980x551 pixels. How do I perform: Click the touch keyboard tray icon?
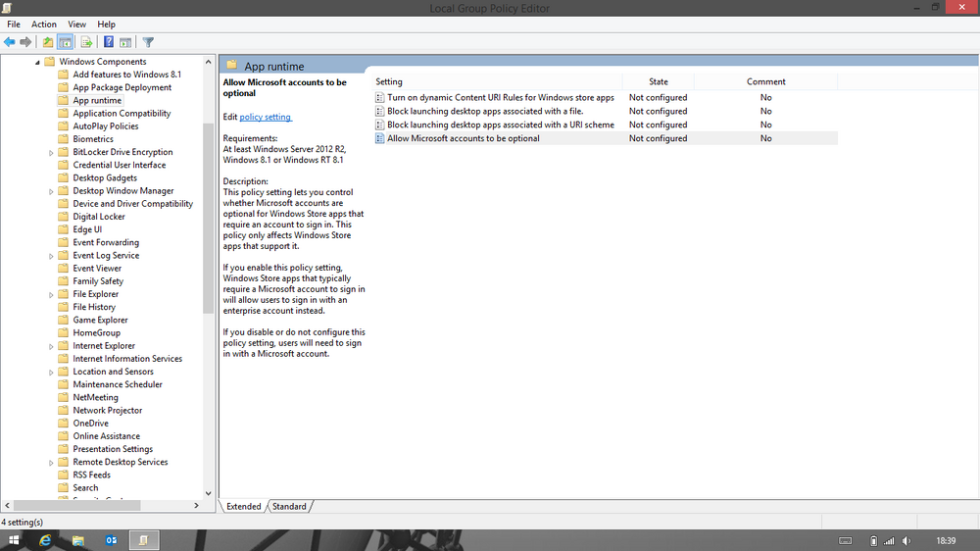pyautogui.click(x=845, y=541)
